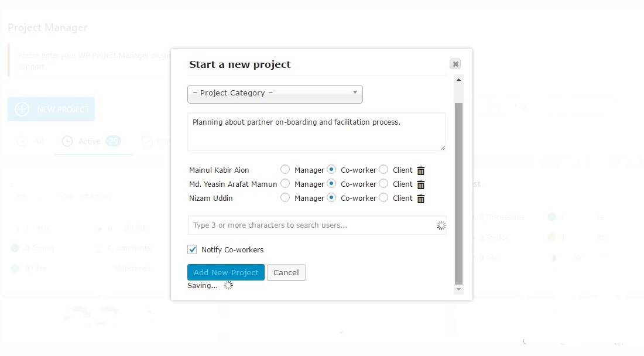Select Client role for Nizam Uddin

point(383,197)
